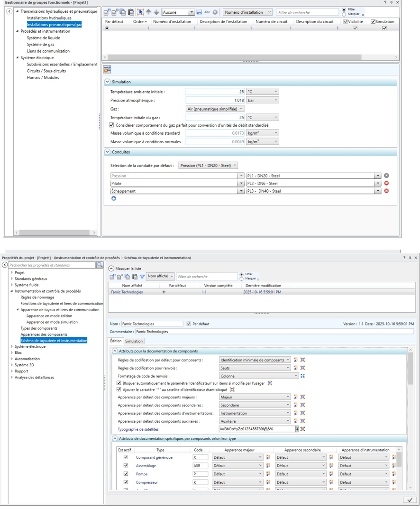This screenshot has height=509, width=420.
Task: Add a new conduit with plus icon
Action: click(114, 199)
